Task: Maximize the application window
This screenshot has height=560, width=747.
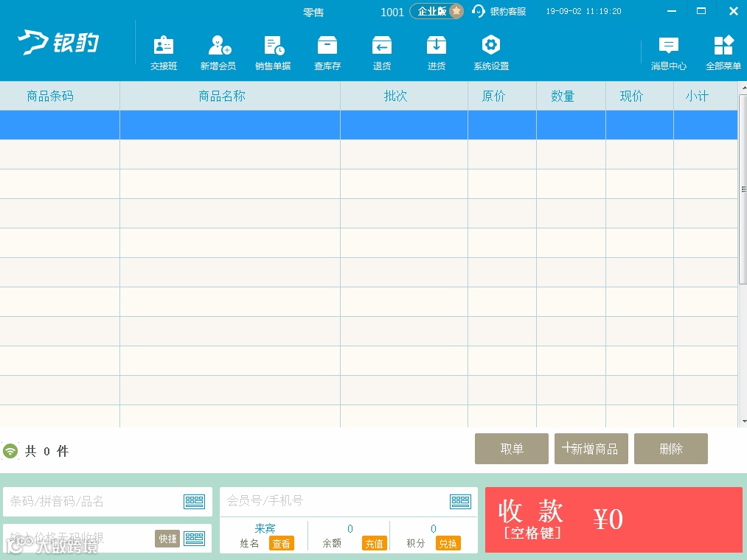Action: tap(701, 11)
